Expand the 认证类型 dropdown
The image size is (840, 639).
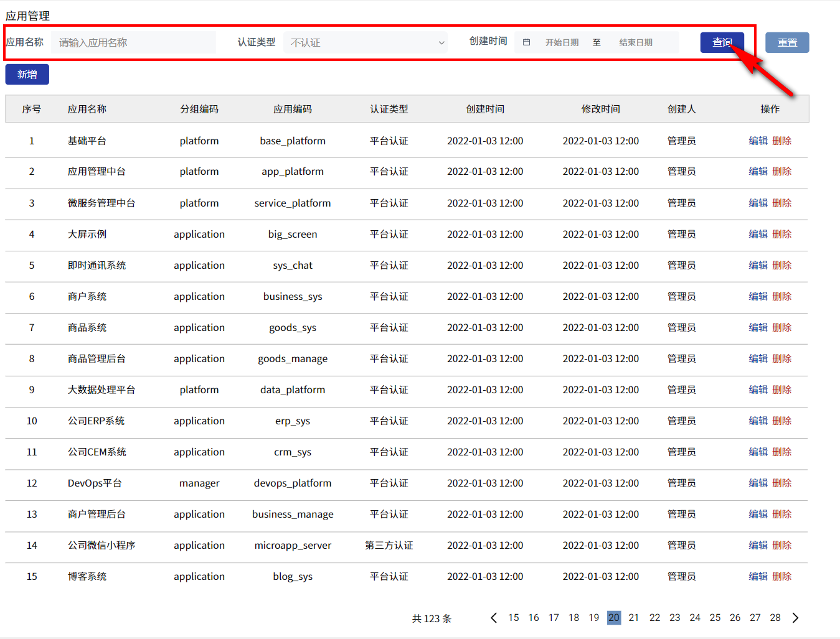[366, 43]
